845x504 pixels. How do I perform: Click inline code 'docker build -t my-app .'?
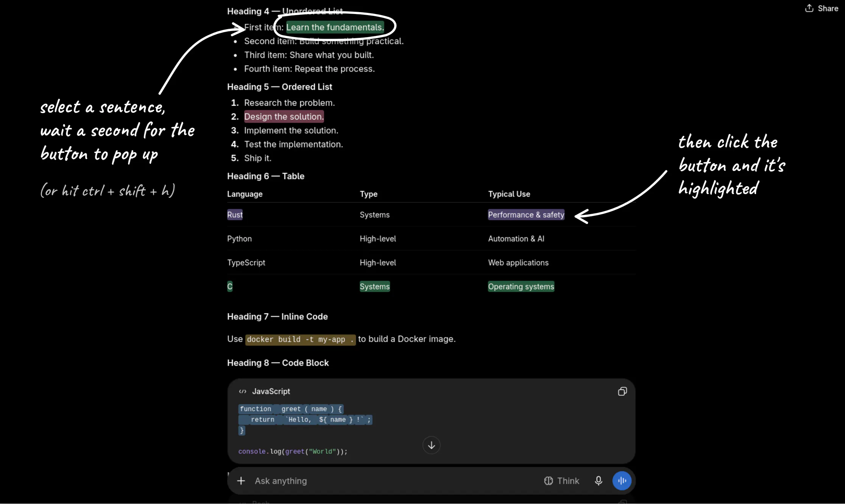[300, 339]
